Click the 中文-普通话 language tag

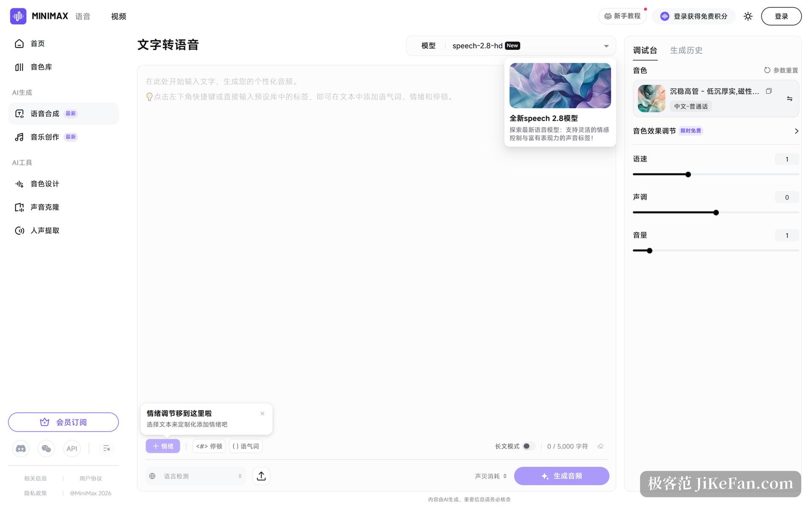[x=691, y=106]
